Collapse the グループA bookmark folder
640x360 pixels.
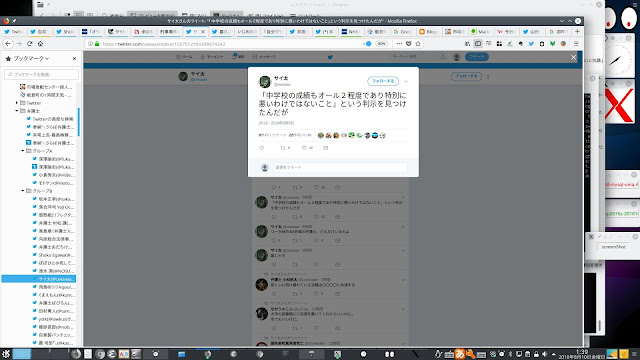pyautogui.click(x=23, y=151)
